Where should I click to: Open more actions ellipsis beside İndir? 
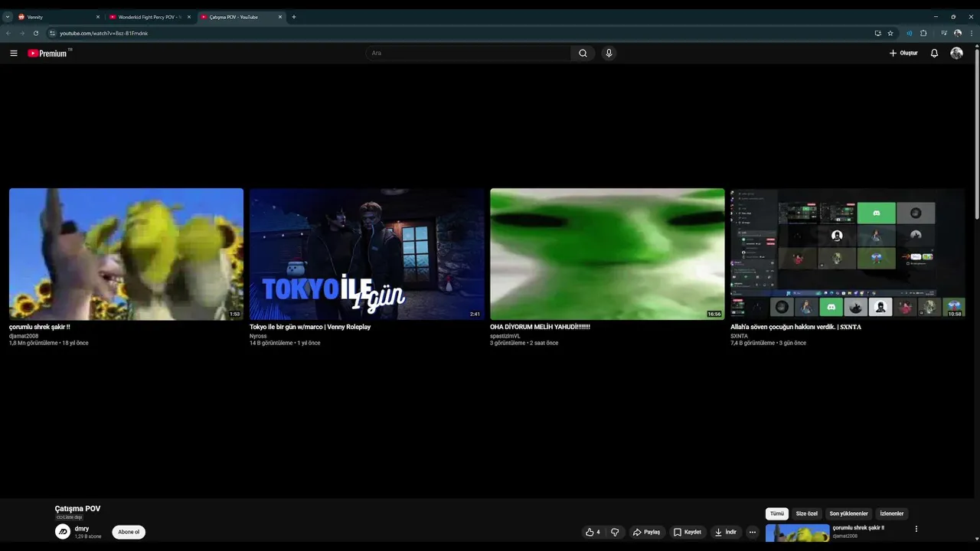(x=753, y=532)
